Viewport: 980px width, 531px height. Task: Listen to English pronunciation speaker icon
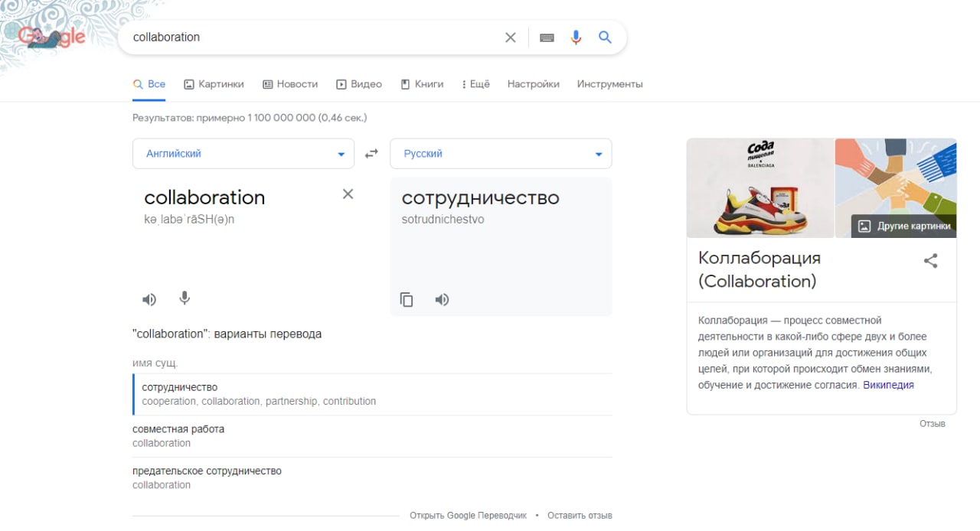(x=149, y=299)
